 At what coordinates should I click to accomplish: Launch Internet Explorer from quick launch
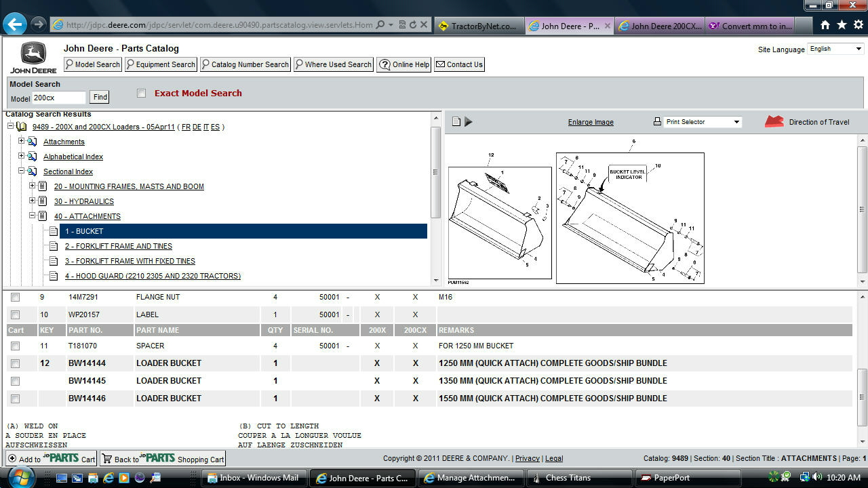point(108,478)
